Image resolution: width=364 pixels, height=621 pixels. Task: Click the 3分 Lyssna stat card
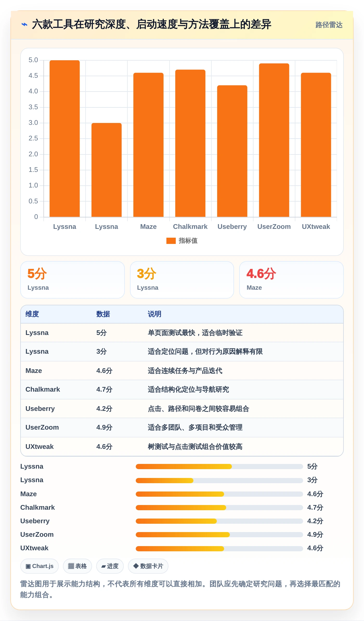(182, 280)
